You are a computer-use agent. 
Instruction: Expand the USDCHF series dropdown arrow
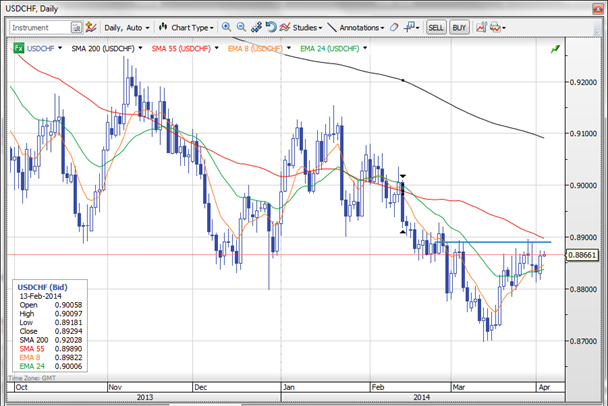(x=60, y=48)
